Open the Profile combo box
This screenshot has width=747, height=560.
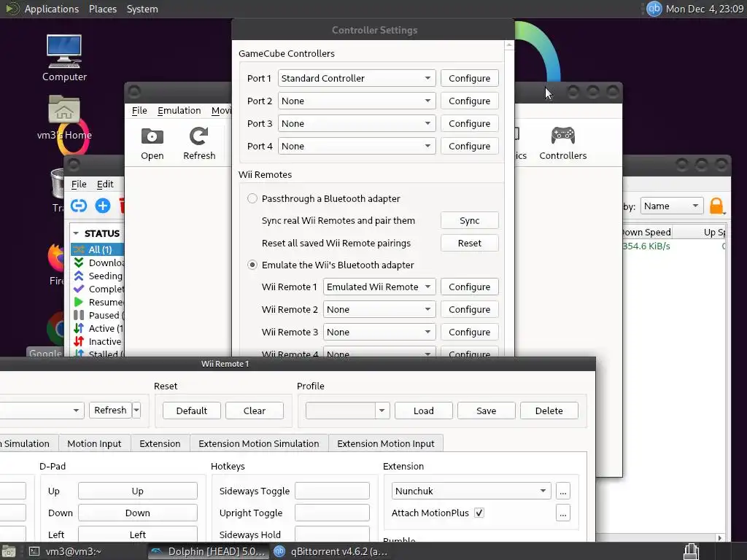click(x=348, y=411)
